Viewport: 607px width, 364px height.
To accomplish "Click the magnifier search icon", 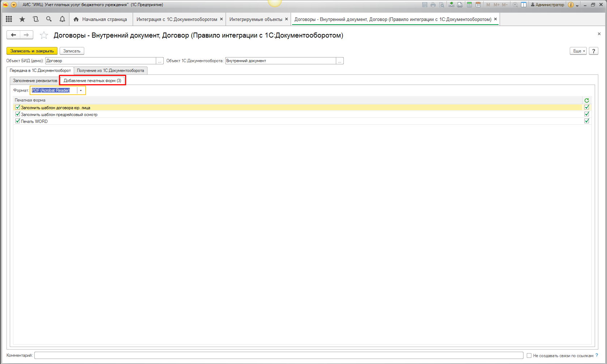I will coord(49,19).
